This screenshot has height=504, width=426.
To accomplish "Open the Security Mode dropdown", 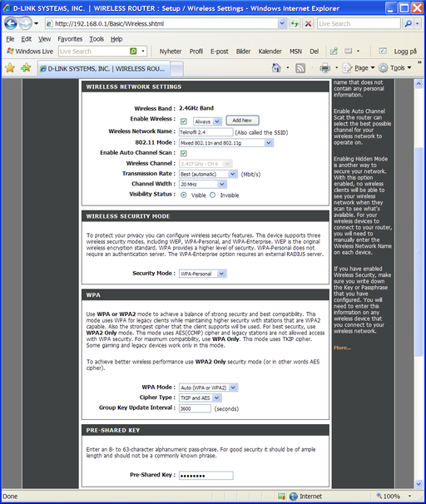I will [202, 274].
